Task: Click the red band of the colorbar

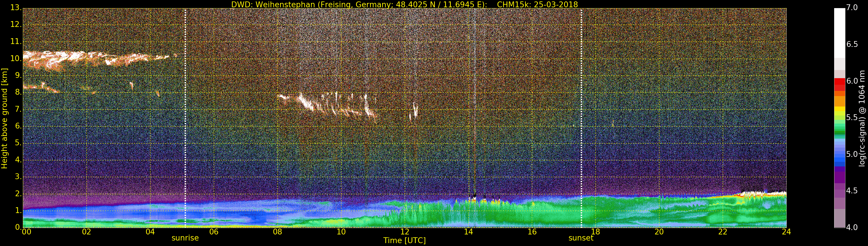Action: 839,84
